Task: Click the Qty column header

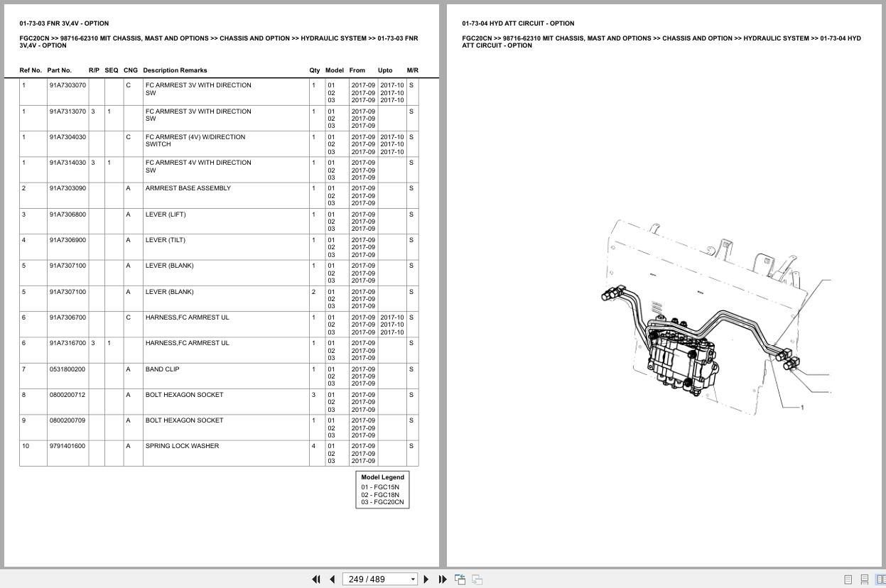Action: [315, 70]
